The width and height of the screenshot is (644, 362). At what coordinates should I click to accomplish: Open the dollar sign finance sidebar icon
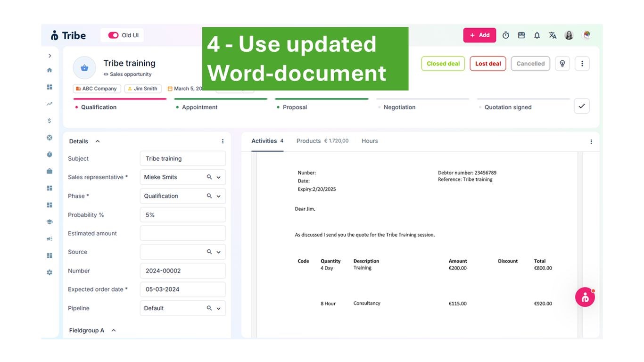click(50, 121)
